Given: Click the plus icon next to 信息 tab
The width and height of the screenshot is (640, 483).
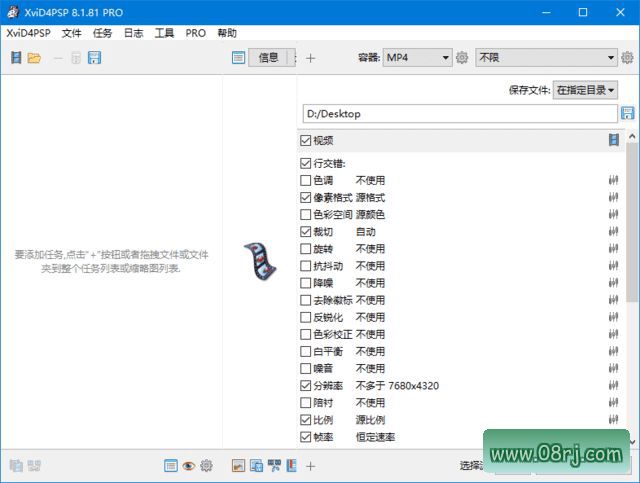Looking at the screenshot, I should pyautogui.click(x=310, y=58).
